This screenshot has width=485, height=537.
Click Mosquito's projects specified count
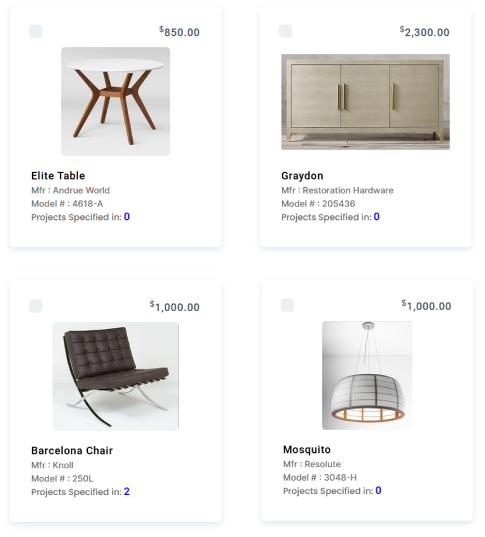pyautogui.click(x=378, y=490)
